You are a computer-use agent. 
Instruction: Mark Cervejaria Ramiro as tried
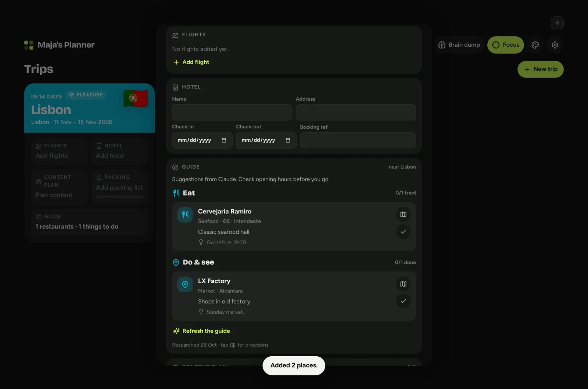403,232
